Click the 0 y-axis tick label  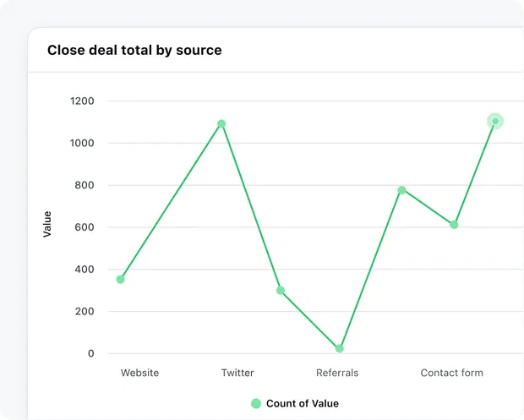tap(91, 353)
